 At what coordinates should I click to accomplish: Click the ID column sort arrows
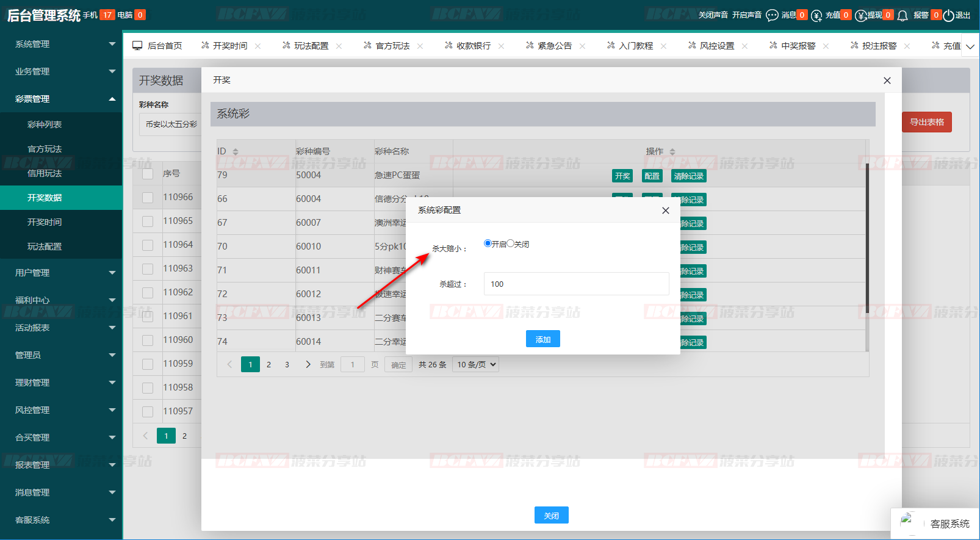(x=236, y=152)
